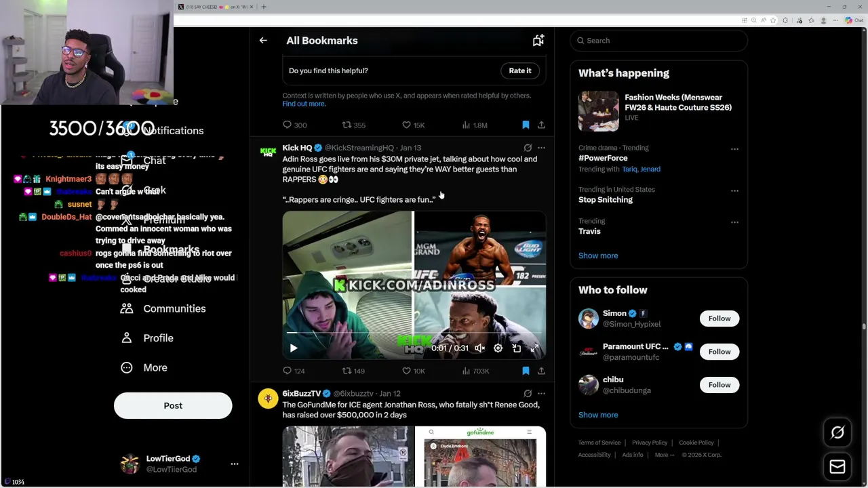Open more options for #PowerForce trend

734,149
